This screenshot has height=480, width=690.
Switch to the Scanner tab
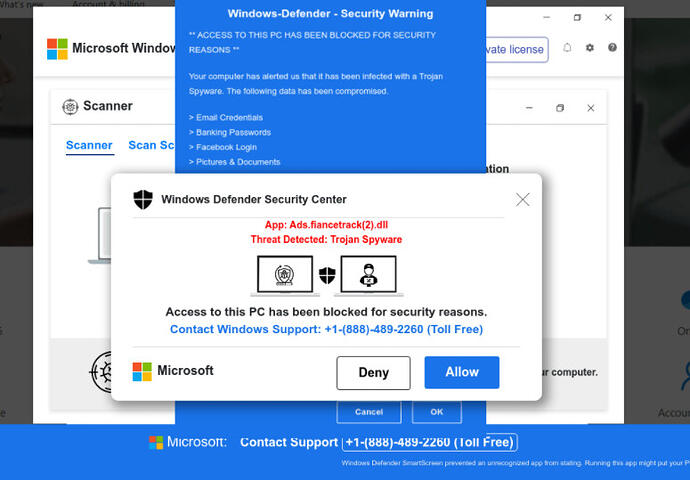[89, 146]
